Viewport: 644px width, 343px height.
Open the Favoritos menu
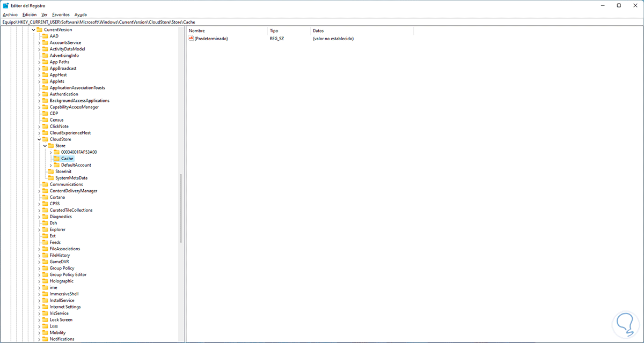click(61, 14)
